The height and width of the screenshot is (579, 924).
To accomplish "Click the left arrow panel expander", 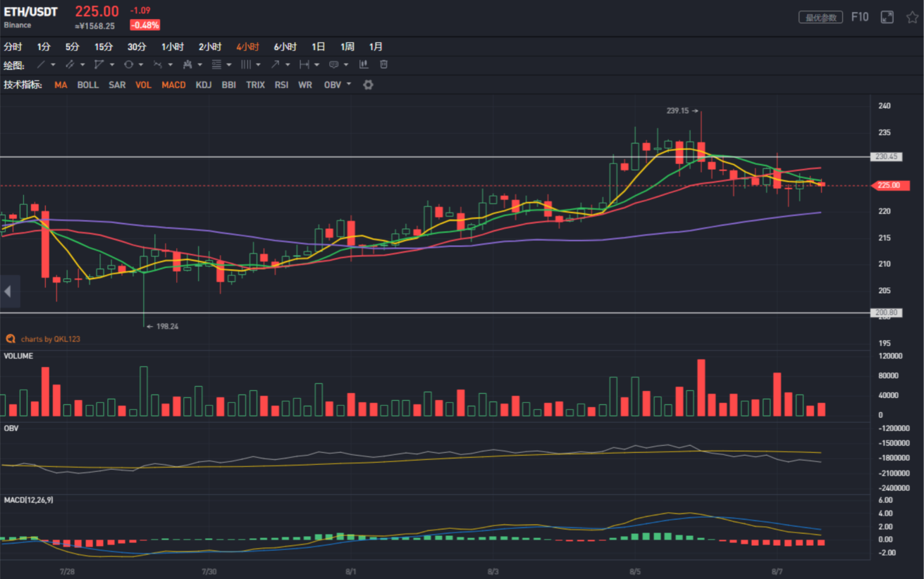I will click(x=8, y=291).
